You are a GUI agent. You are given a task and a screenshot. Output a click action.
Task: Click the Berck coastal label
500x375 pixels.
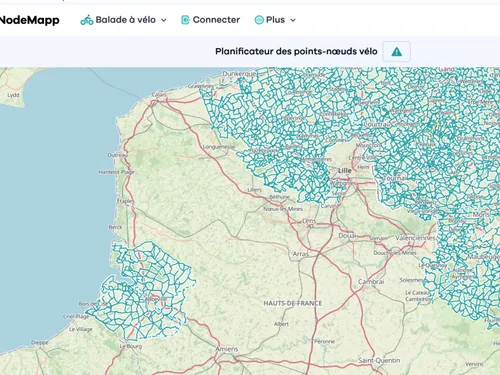[x=115, y=227]
